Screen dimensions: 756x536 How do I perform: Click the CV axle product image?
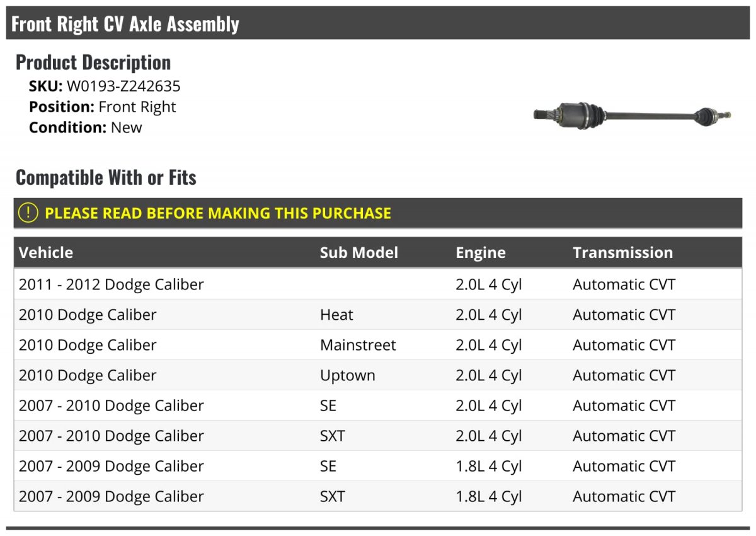point(632,115)
